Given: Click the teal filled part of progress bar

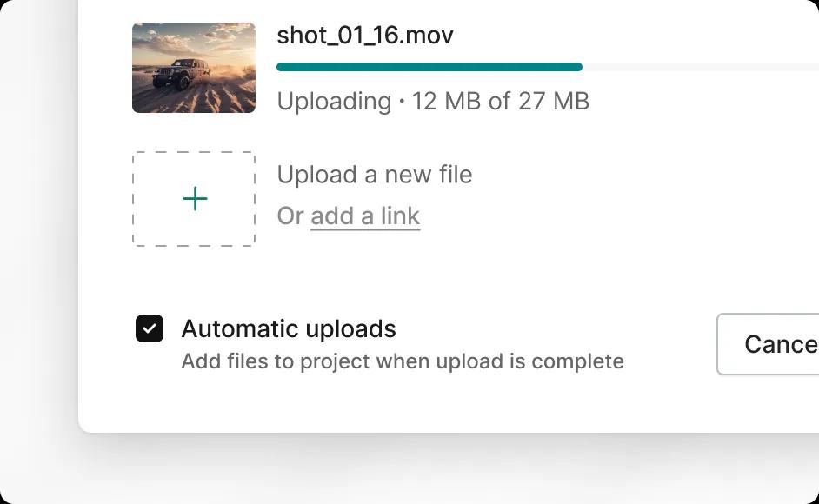Looking at the screenshot, I should click(429, 67).
